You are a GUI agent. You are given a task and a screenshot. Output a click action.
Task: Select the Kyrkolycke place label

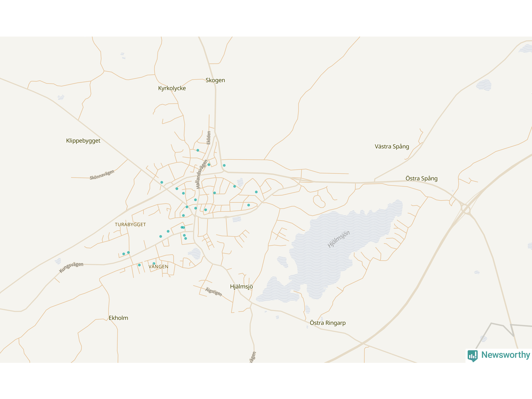(172, 88)
